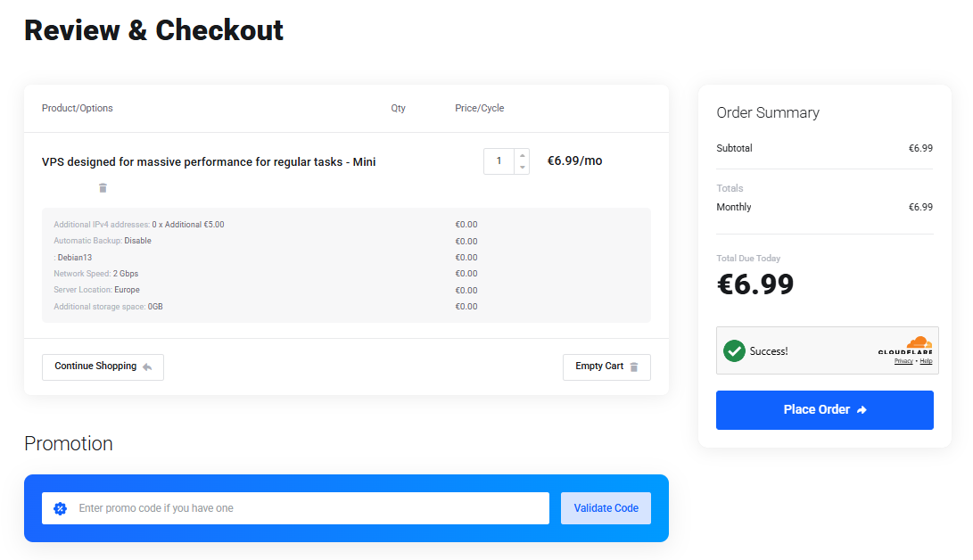Screen dimensions: 973x560
Task: Click the Review & Checkout page title
Action: coord(154,30)
